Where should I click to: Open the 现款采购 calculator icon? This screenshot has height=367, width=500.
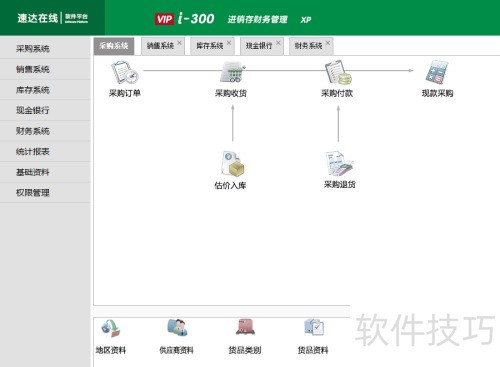(x=437, y=72)
